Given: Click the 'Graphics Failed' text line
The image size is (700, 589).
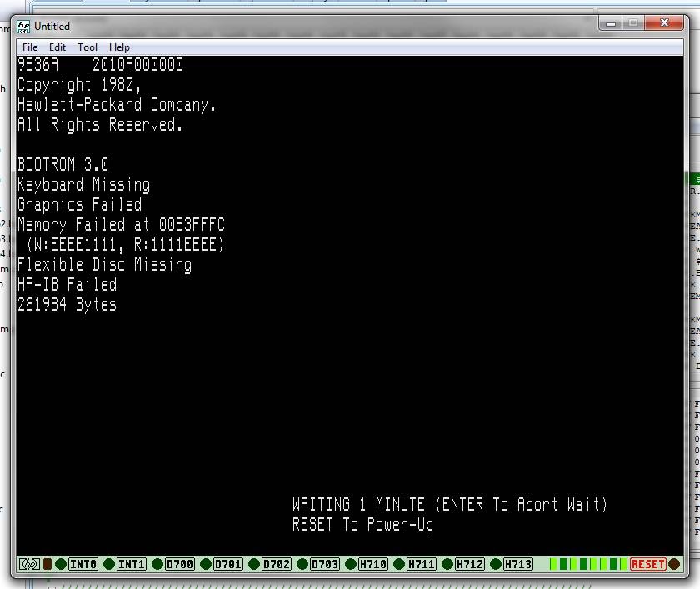Looking at the screenshot, I should (x=79, y=205).
